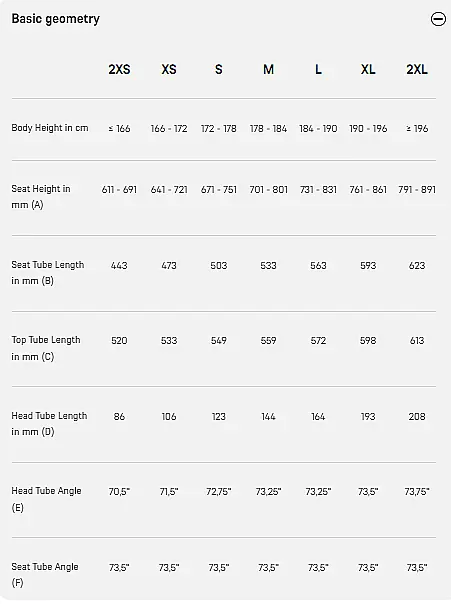
Task: Select the XS size column header
Action: tap(169, 69)
